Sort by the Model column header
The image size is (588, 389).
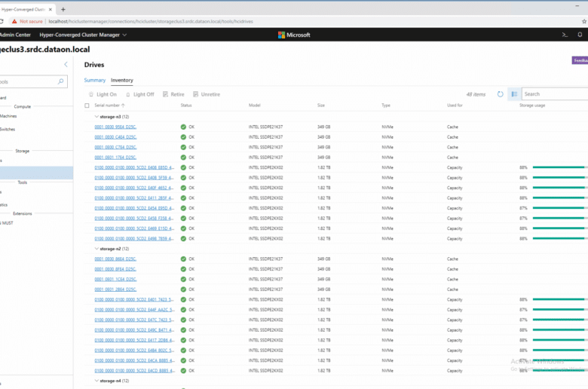pos(254,106)
